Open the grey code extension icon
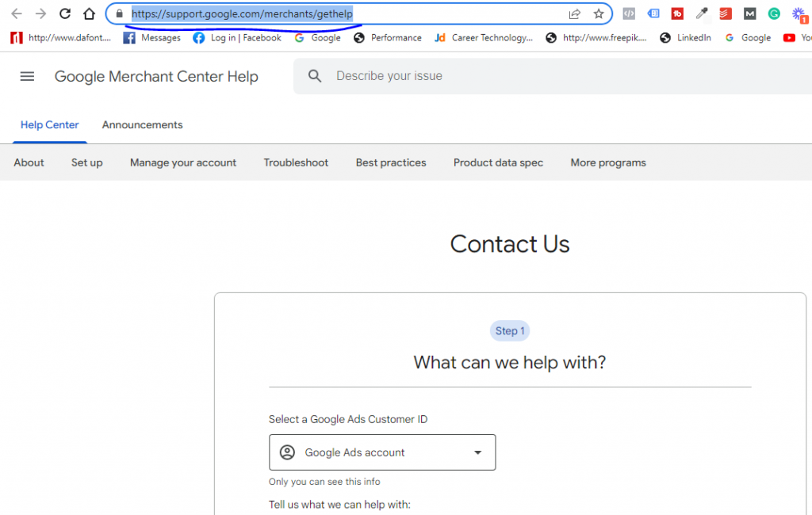The width and height of the screenshot is (812, 515). (629, 14)
